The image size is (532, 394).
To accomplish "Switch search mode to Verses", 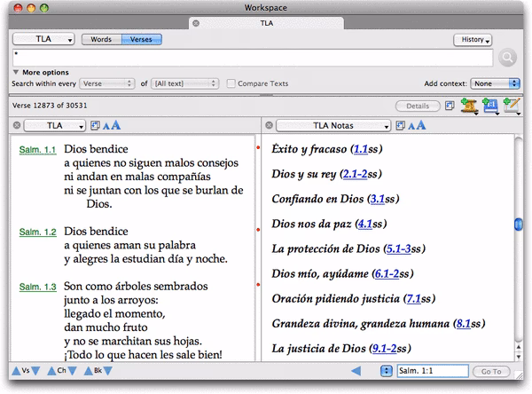I will pyautogui.click(x=141, y=39).
